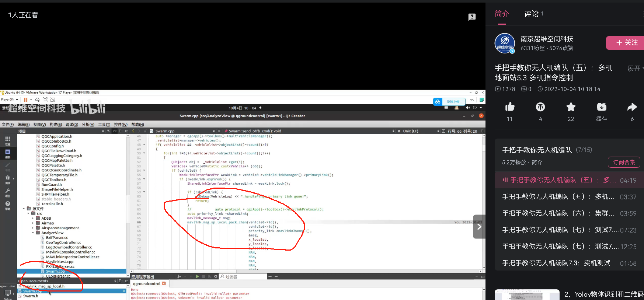Expand the AirspaceManagement folder

pyautogui.click(x=33, y=228)
